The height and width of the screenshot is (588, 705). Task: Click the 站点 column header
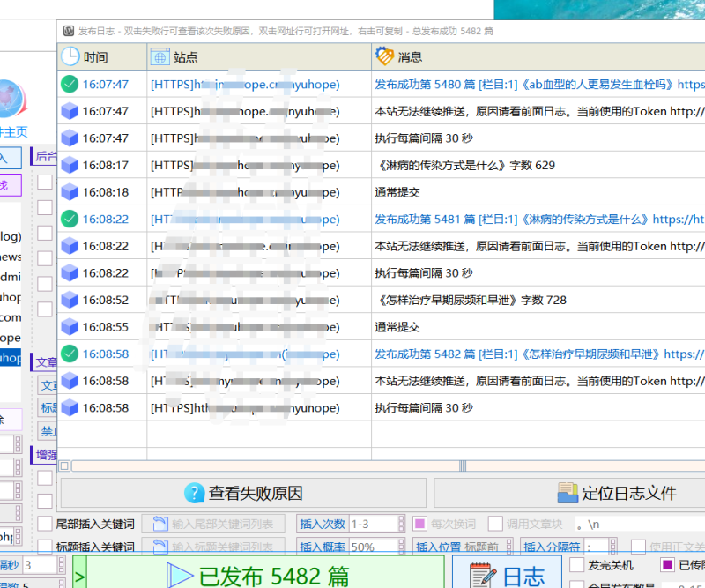(259, 56)
